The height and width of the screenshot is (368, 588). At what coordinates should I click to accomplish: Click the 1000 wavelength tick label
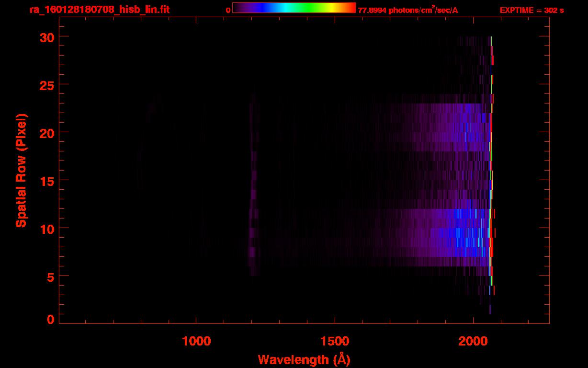point(196,341)
